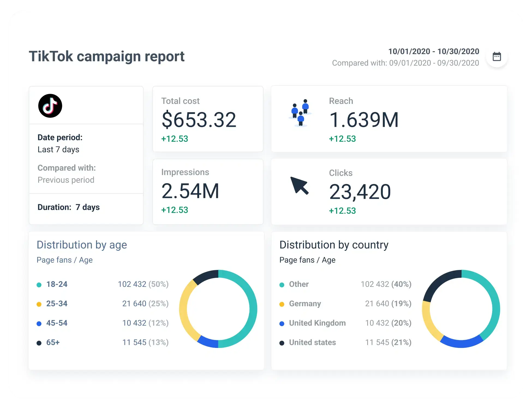Click the country distribution donut chart

(461, 309)
